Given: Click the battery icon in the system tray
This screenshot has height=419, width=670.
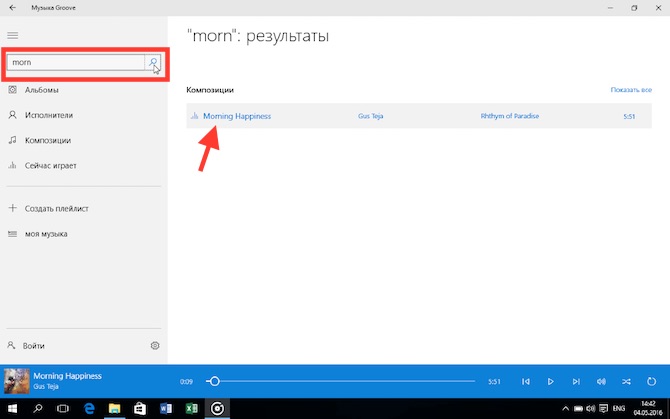Looking at the screenshot, I should pos(578,409).
